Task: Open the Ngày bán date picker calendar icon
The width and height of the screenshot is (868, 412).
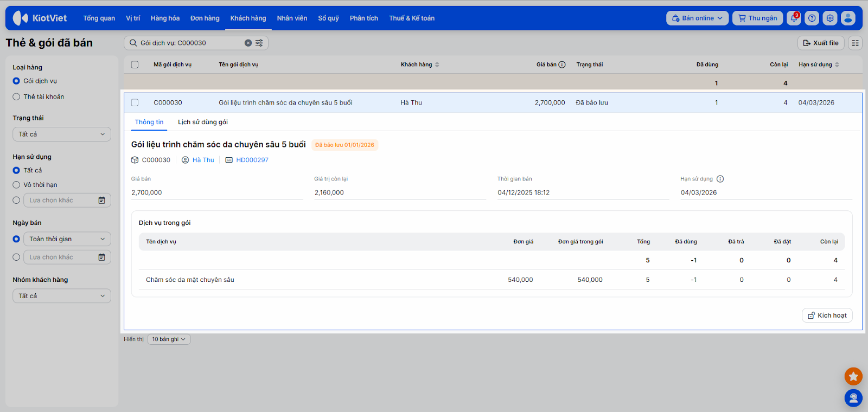Action: (101, 257)
